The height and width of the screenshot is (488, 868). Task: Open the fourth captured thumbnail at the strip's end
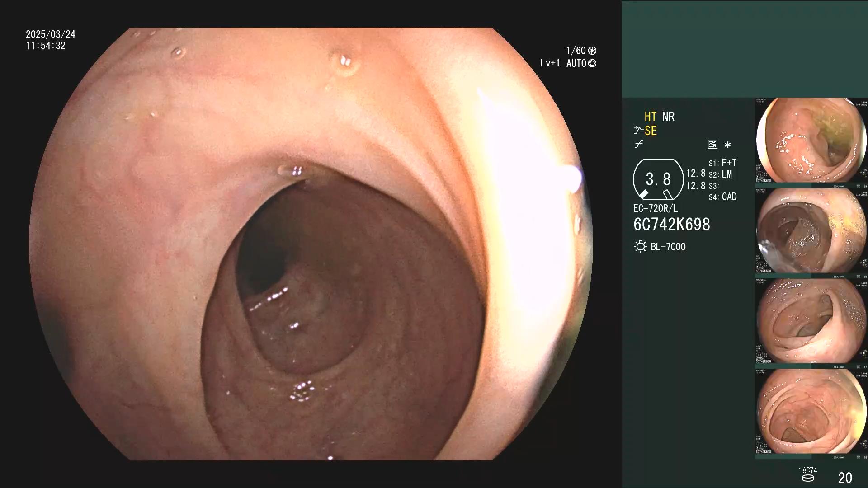[811, 412]
